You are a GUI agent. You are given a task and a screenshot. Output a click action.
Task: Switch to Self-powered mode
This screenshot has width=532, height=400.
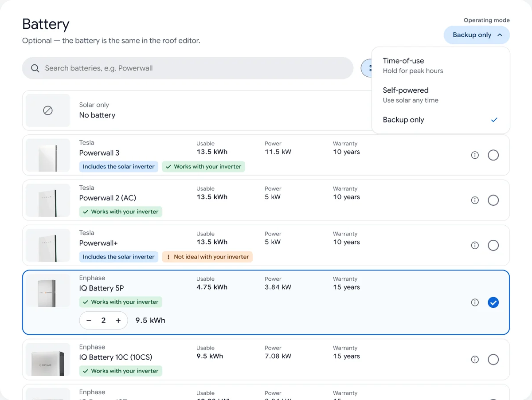tap(441, 95)
